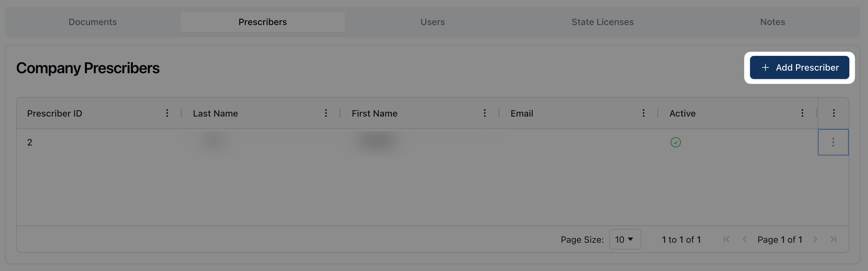The image size is (868, 271).
Task: Go to the next page
Action: [x=815, y=239]
